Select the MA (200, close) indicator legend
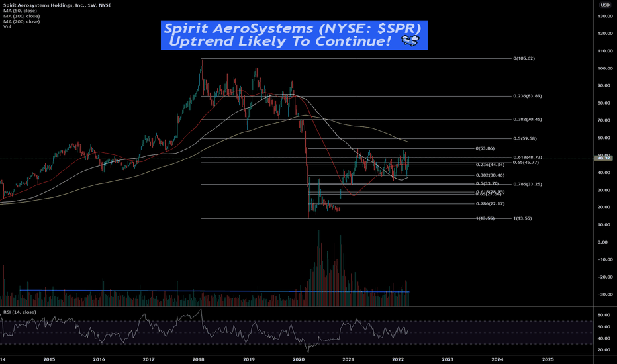Image resolution: width=617 pixels, height=364 pixels. (x=21, y=21)
